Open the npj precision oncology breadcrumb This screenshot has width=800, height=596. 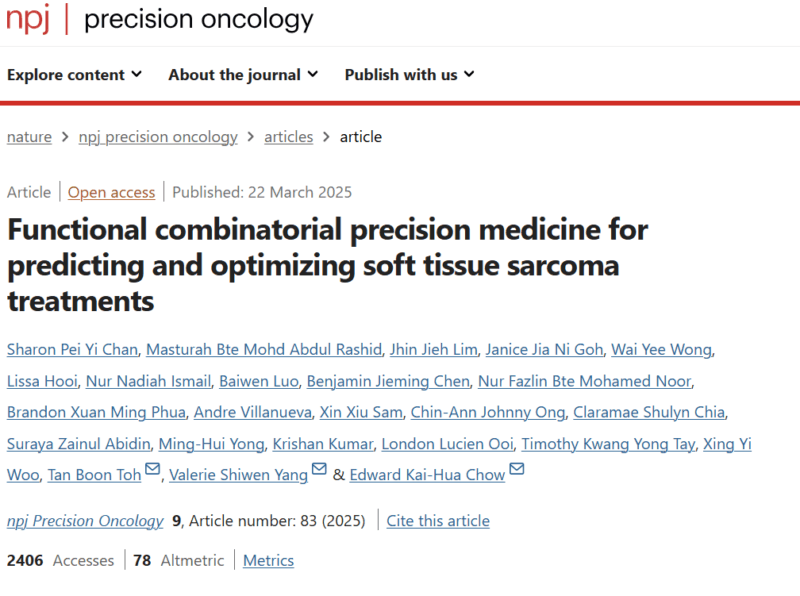(x=158, y=137)
